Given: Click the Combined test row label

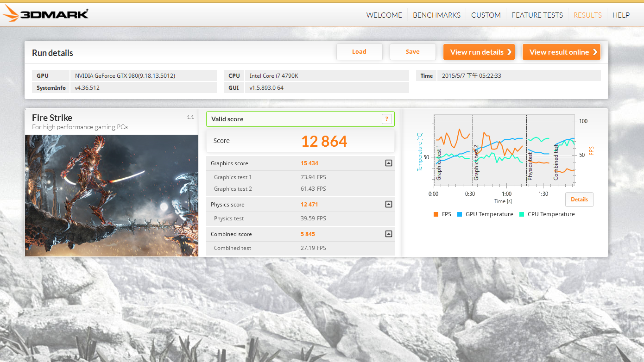Looking at the screenshot, I should click(232, 248).
